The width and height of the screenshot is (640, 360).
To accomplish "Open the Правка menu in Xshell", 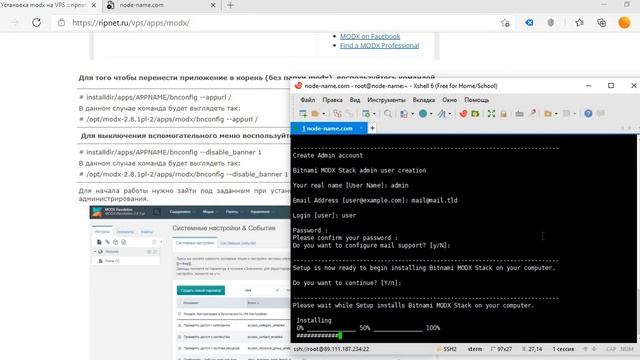I will pyautogui.click(x=332, y=100).
